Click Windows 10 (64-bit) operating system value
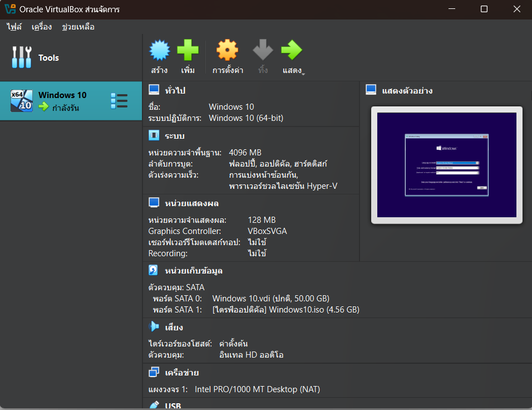Screen dimensions: 532x410 click(x=246, y=118)
